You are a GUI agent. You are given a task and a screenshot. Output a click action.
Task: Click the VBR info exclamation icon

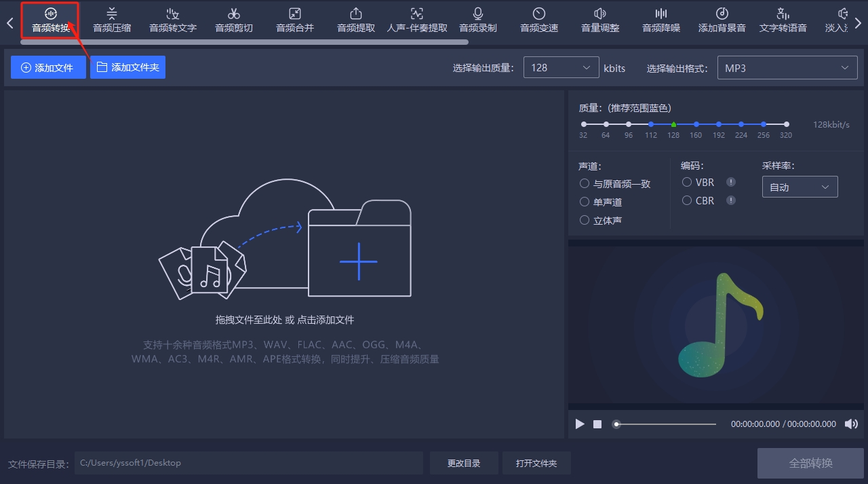[731, 182]
